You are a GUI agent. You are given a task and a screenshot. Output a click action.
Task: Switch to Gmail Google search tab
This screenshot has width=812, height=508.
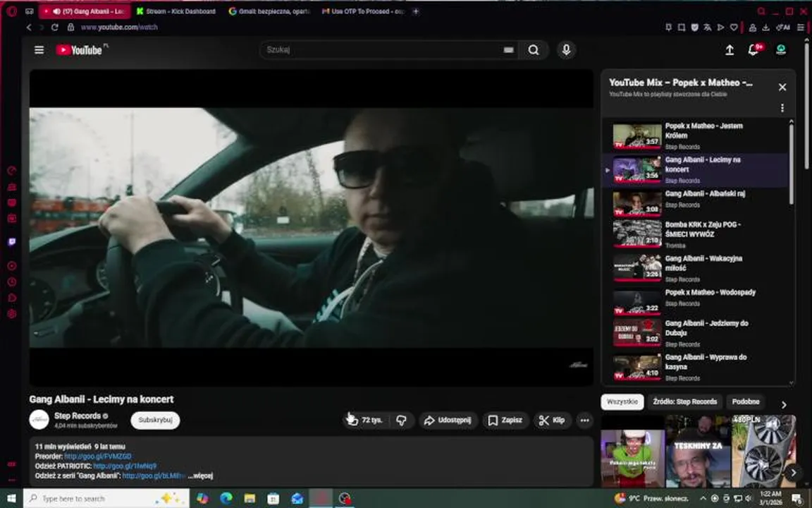point(269,11)
